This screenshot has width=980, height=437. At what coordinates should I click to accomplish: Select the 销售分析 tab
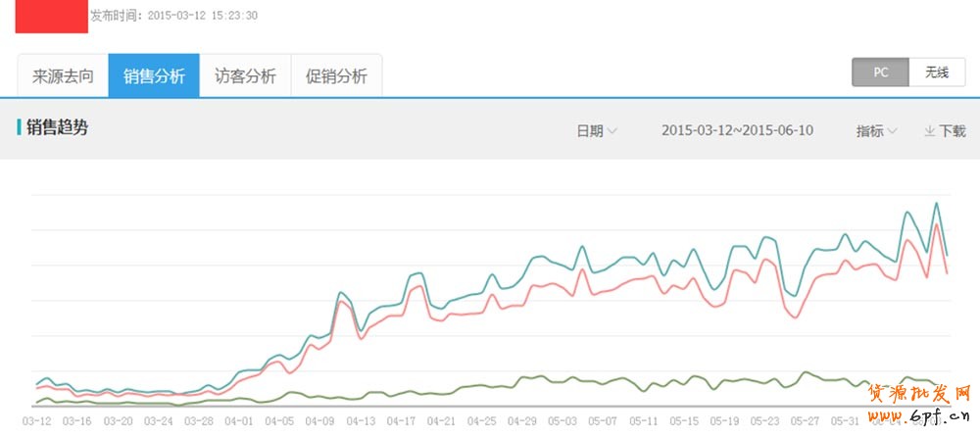154,76
